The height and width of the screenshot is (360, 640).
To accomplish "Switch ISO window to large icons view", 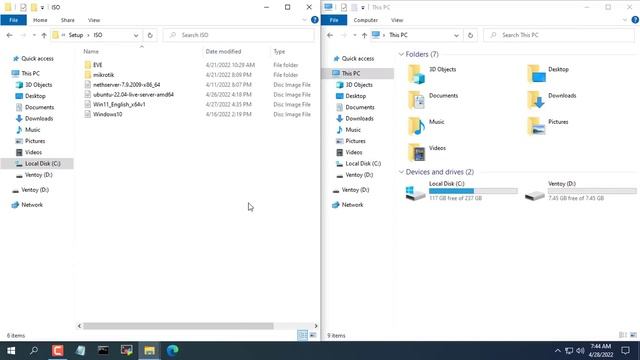I will pyautogui.click(x=313, y=335).
